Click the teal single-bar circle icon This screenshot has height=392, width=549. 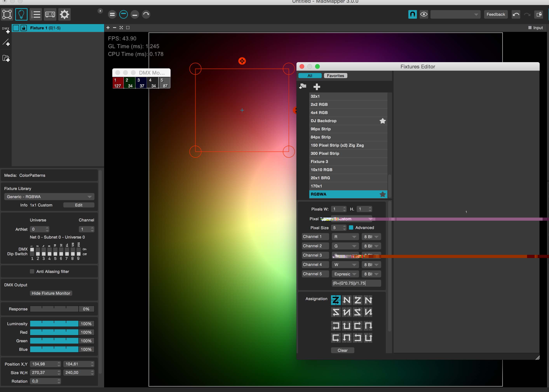[x=123, y=14]
